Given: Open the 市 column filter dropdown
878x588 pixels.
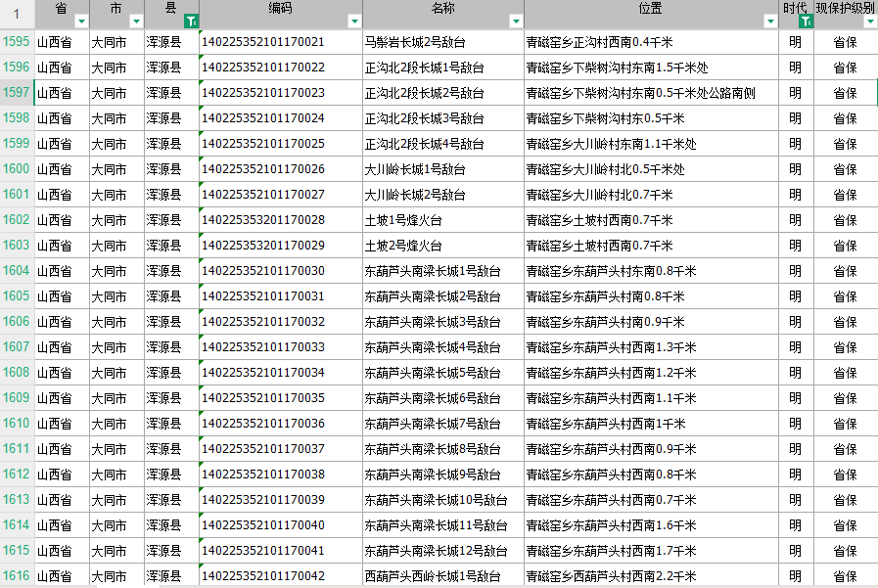Looking at the screenshot, I should coord(136,22).
